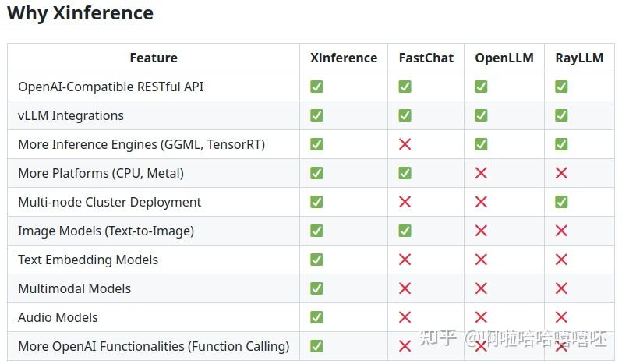The width and height of the screenshot is (622, 364).
Task: Click the 'Multi-node Cluster Deployment' feature text
Action: [110, 202]
